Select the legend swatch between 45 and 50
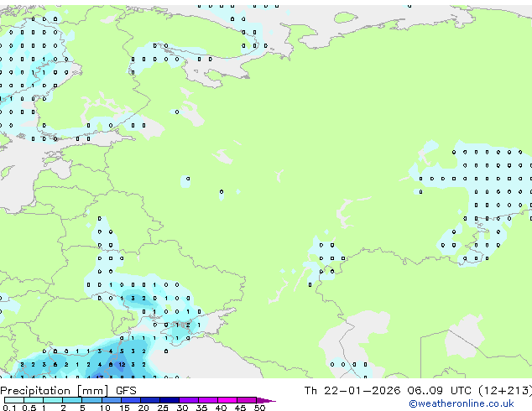The height and width of the screenshot is (411, 532). 247,400
